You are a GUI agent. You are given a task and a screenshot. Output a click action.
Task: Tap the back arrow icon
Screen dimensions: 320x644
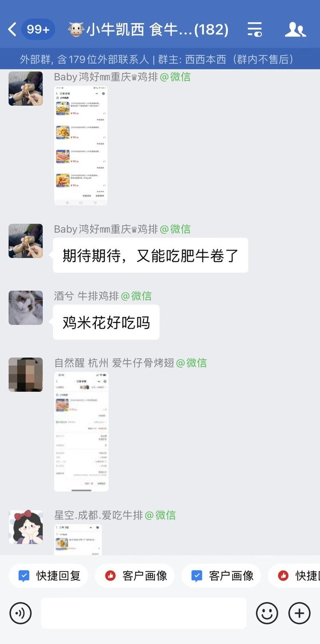pos(12,29)
